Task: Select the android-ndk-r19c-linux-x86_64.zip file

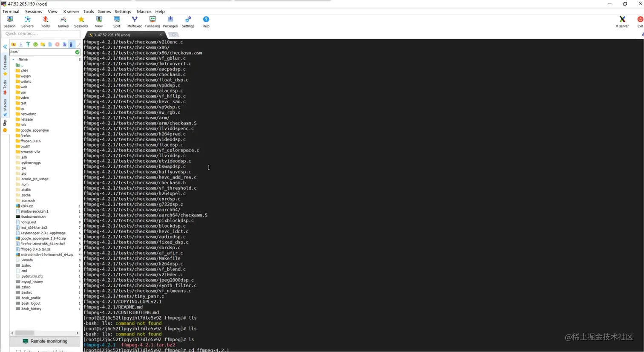Action: [45, 255]
